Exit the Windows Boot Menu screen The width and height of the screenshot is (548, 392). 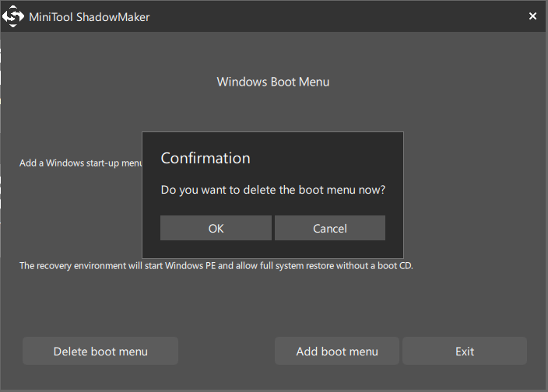465,352
